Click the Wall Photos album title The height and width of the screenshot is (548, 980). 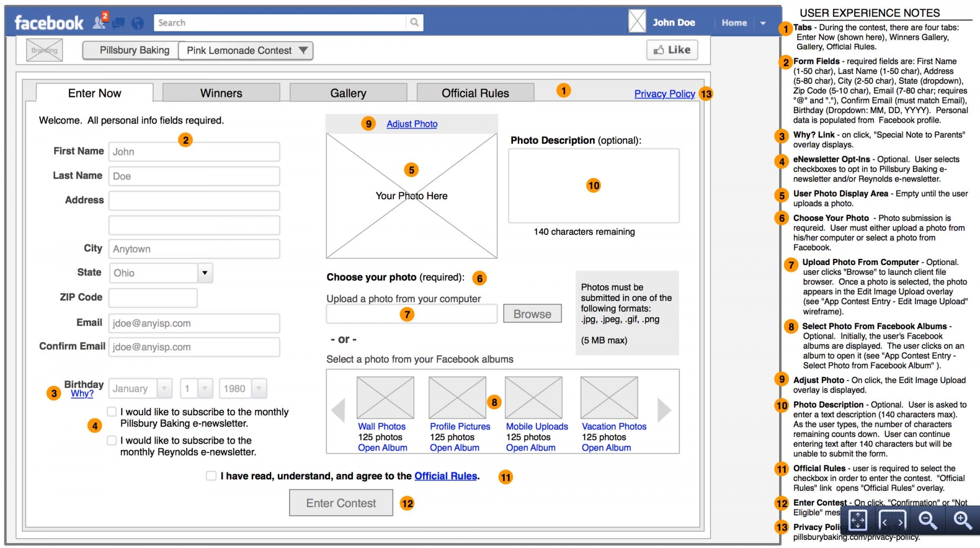[382, 427]
